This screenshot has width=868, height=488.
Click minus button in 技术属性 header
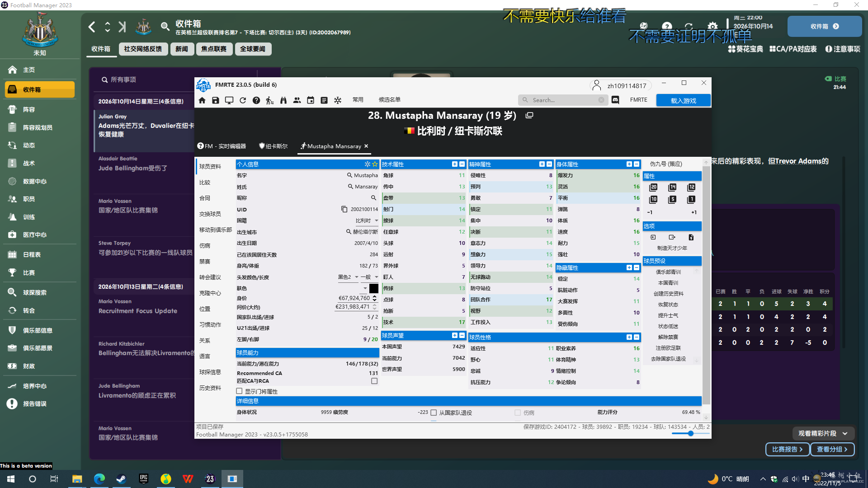coord(462,164)
